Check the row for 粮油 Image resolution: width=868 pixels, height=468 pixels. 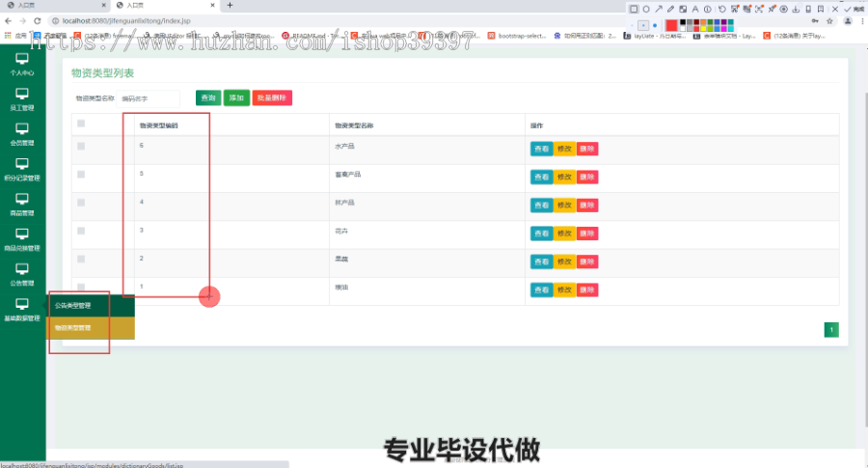[x=81, y=287]
